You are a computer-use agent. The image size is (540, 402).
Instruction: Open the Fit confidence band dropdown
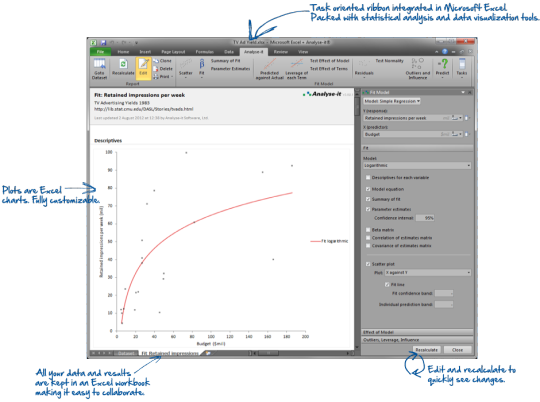[444, 293]
